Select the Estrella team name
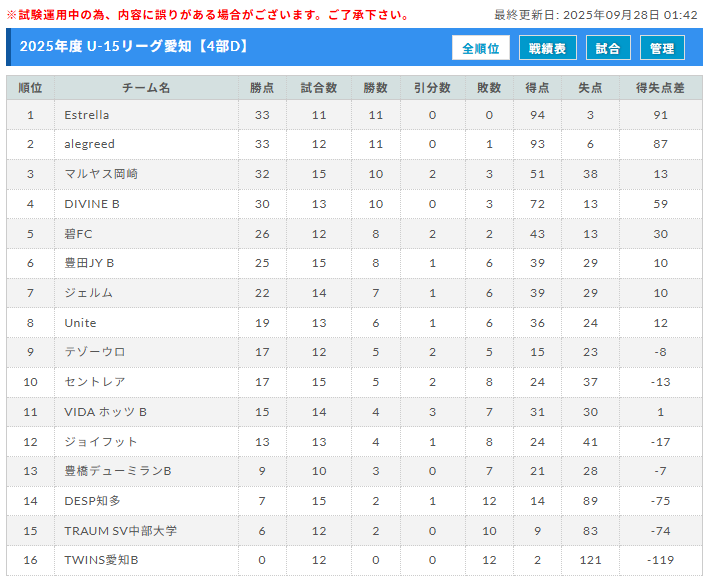Image resolution: width=713 pixels, height=584 pixels. (x=87, y=115)
